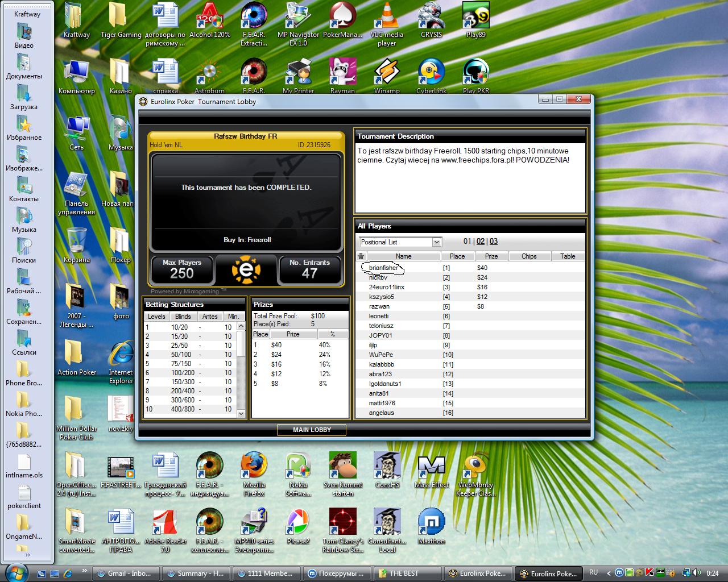This screenshot has width=728, height=582.
Task: Open Picasa2 desktop shortcut
Action: point(298,527)
